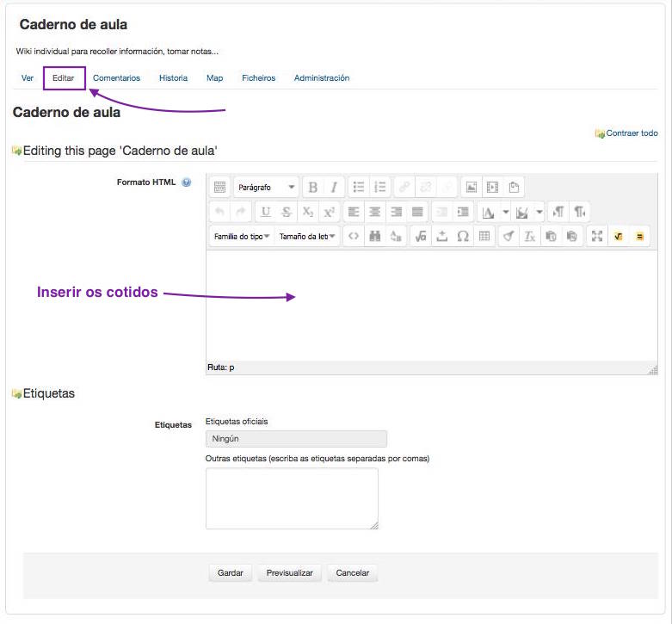Toggle strikethrough formatting
Viewport: 672px width, 624px height.
(287, 212)
